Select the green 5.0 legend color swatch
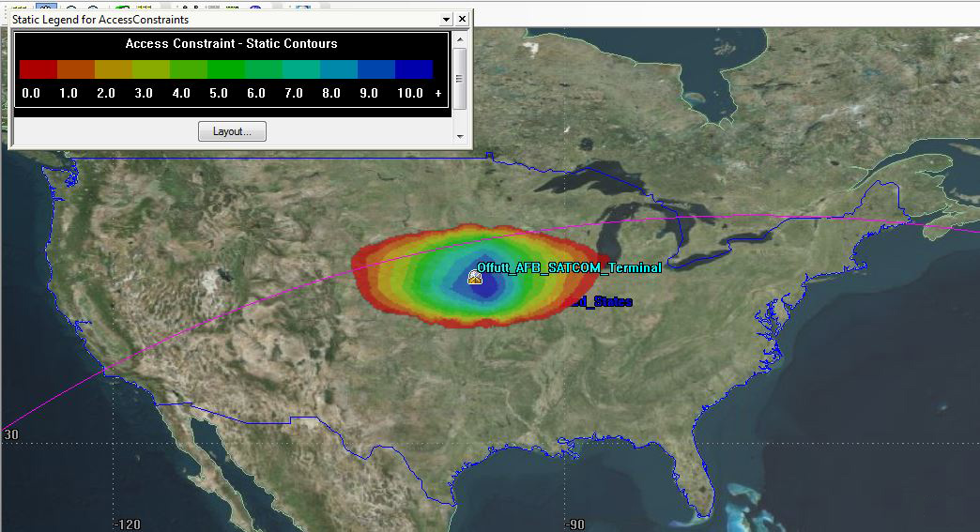 coord(225,69)
